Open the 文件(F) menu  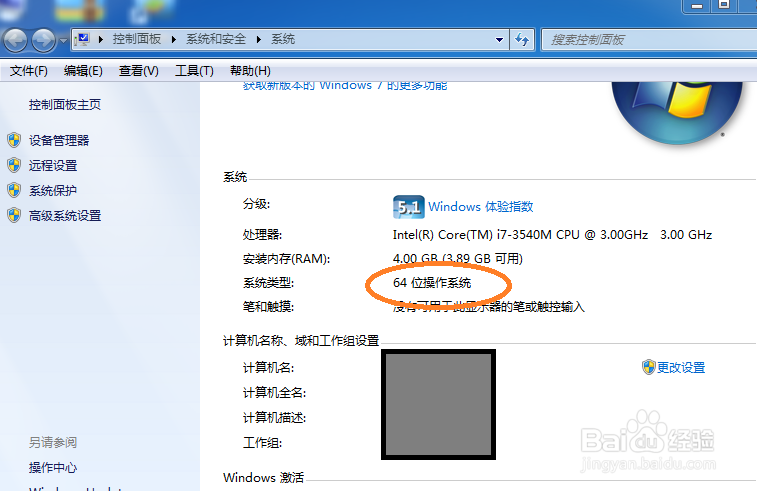[x=28, y=71]
